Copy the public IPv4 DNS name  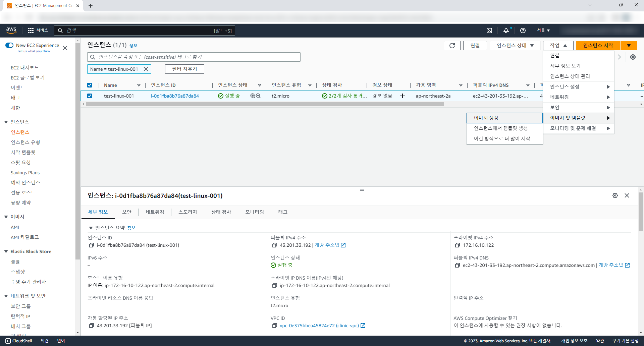[x=458, y=265]
